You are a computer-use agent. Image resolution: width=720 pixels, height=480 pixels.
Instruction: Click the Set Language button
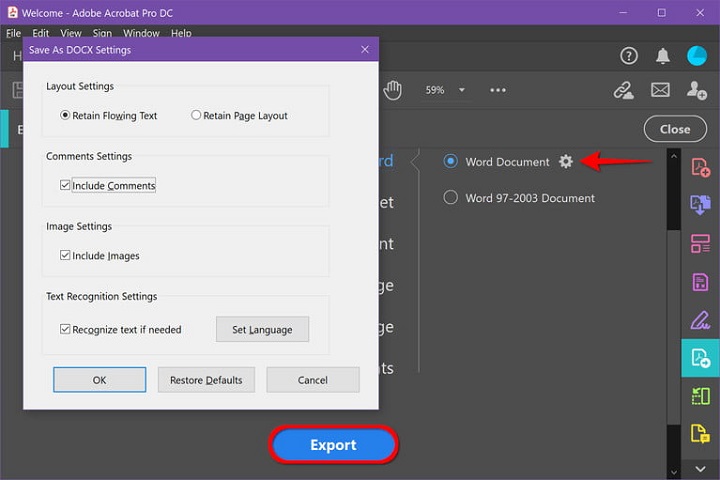262,330
